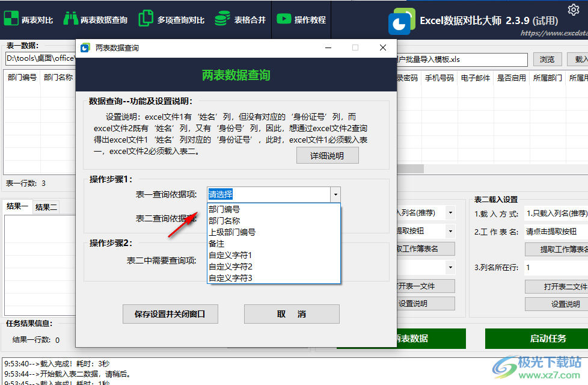Expand the 列名(推荐) dropdown arrow

click(450, 213)
